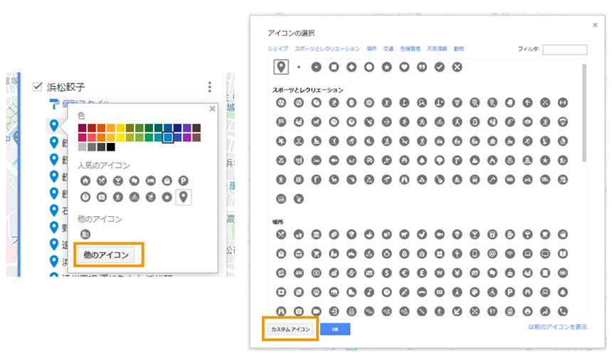Pick the telescope recreation icon
Viewport: 612px width, 364px height.
pos(387,180)
